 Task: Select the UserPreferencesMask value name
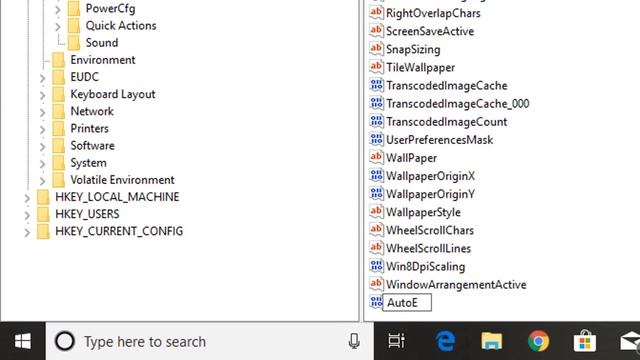click(439, 140)
